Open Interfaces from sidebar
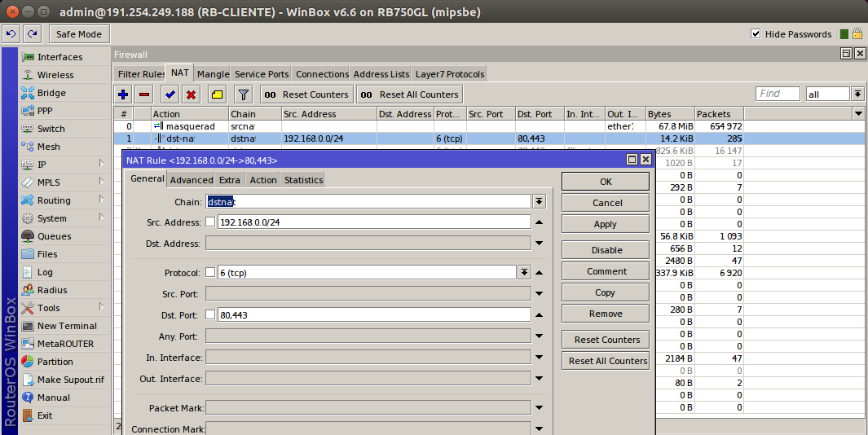The height and width of the screenshot is (435, 868). click(x=64, y=57)
